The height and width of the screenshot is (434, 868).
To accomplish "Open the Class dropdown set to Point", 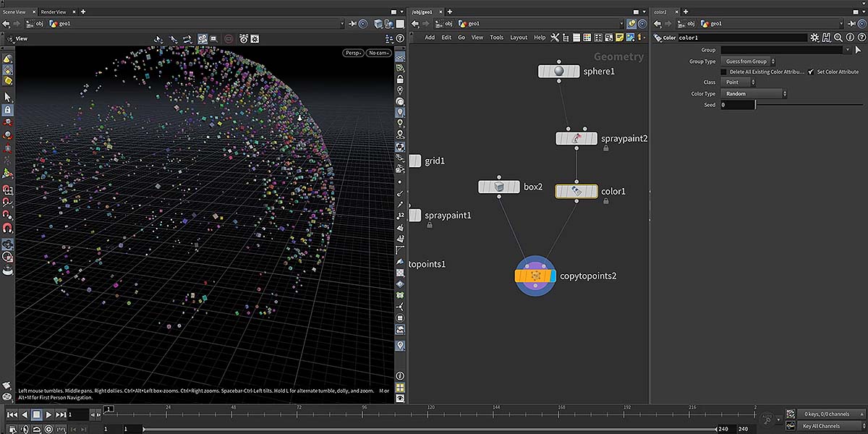I will pyautogui.click(x=739, y=82).
